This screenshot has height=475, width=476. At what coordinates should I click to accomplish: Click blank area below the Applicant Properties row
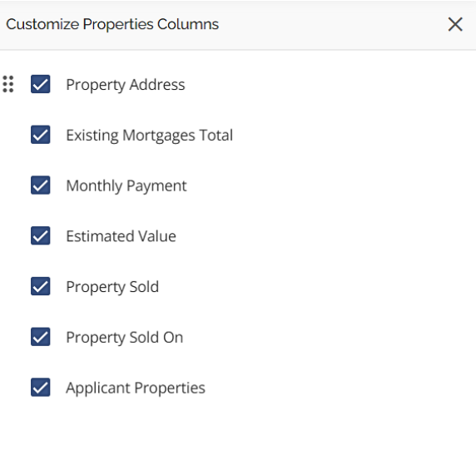238,437
